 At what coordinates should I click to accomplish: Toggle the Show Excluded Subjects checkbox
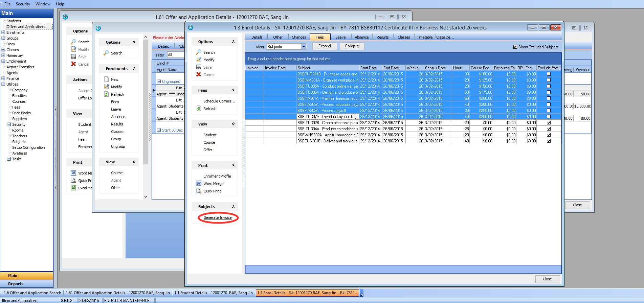click(515, 47)
